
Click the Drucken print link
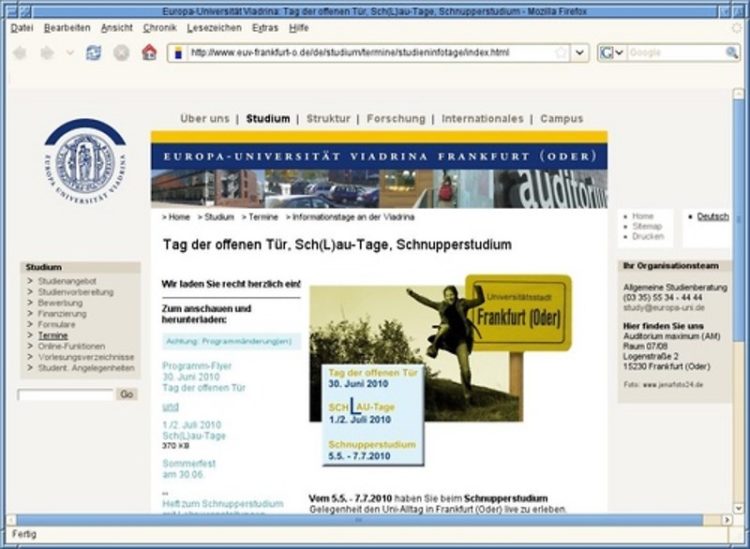tap(648, 237)
